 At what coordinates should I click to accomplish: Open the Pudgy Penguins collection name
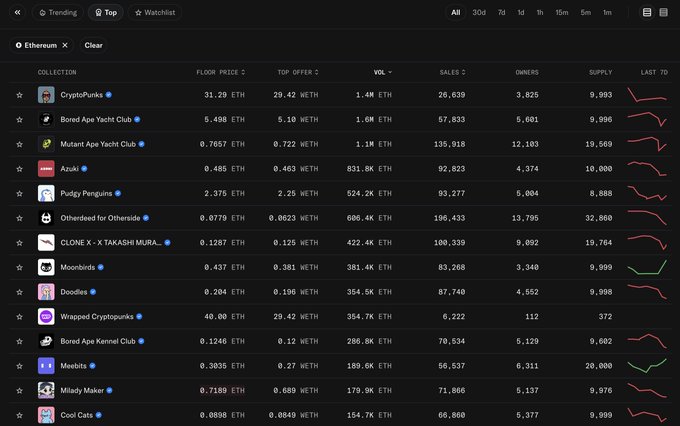[x=86, y=193]
